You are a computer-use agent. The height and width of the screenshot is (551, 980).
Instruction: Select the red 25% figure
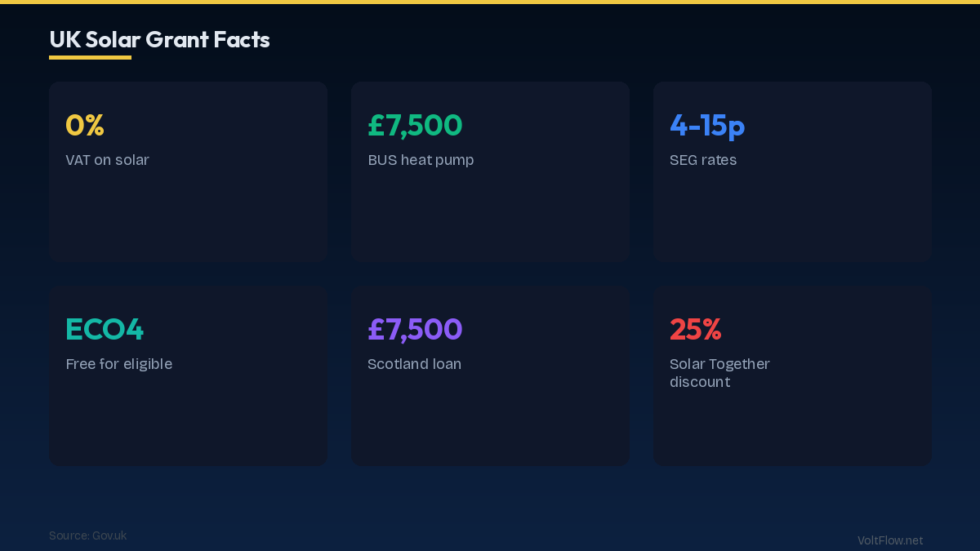point(696,329)
